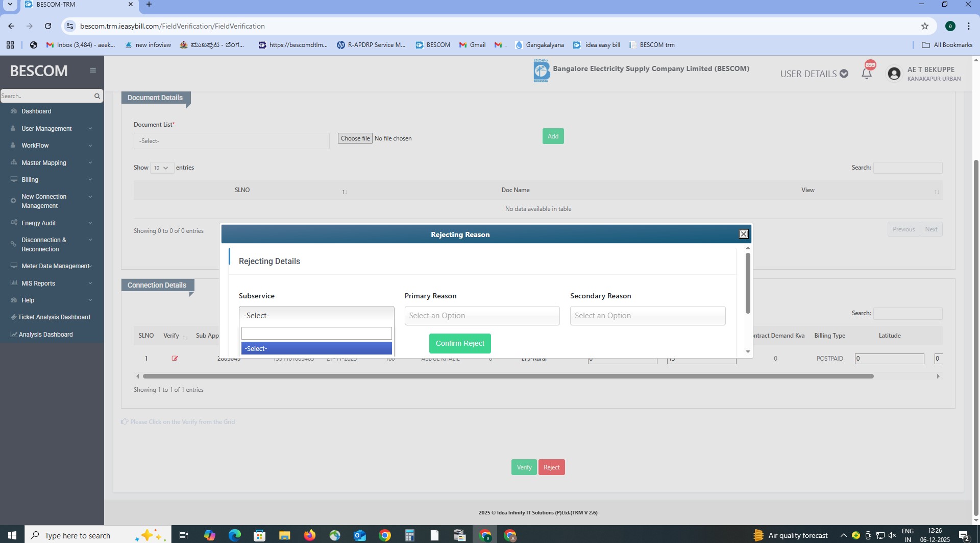Go back to the previous page
Viewport: 980px width, 543px height.
tap(11, 26)
